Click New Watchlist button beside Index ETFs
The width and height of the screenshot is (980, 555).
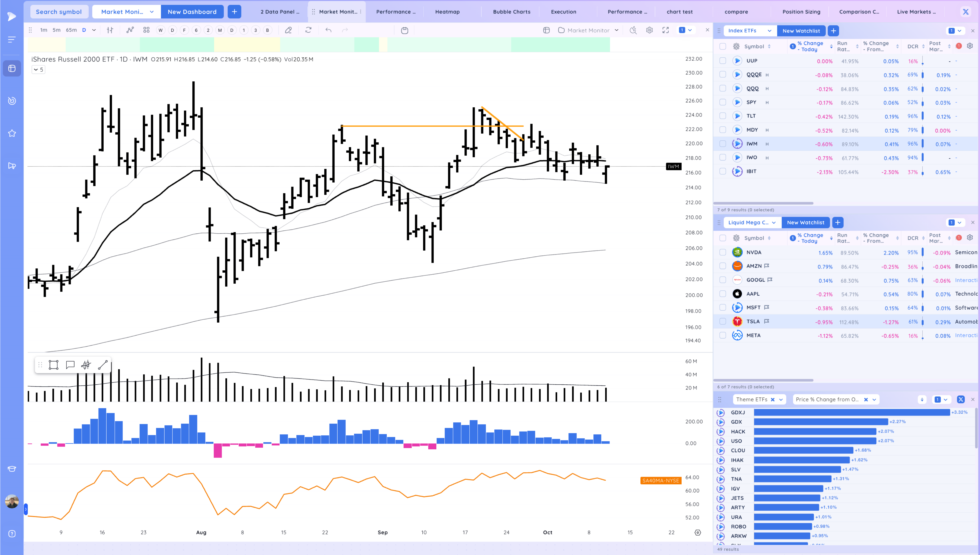[801, 31]
